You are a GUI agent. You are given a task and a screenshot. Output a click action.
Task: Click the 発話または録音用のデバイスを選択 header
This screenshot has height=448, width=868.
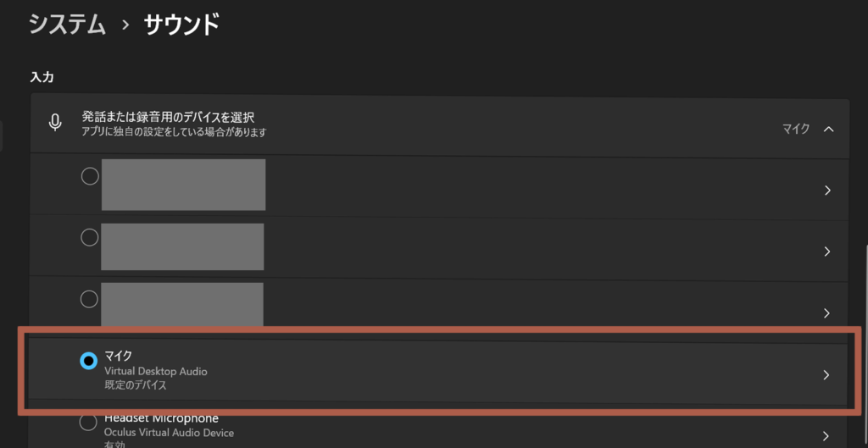[x=168, y=117]
